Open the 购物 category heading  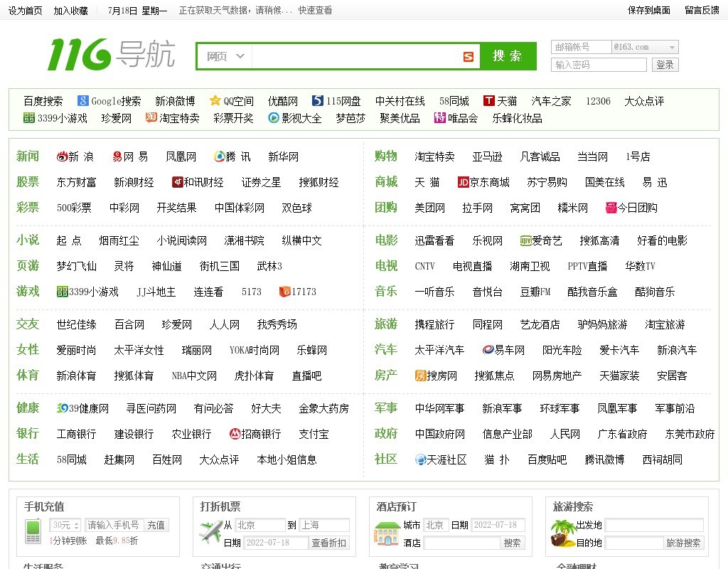click(386, 156)
